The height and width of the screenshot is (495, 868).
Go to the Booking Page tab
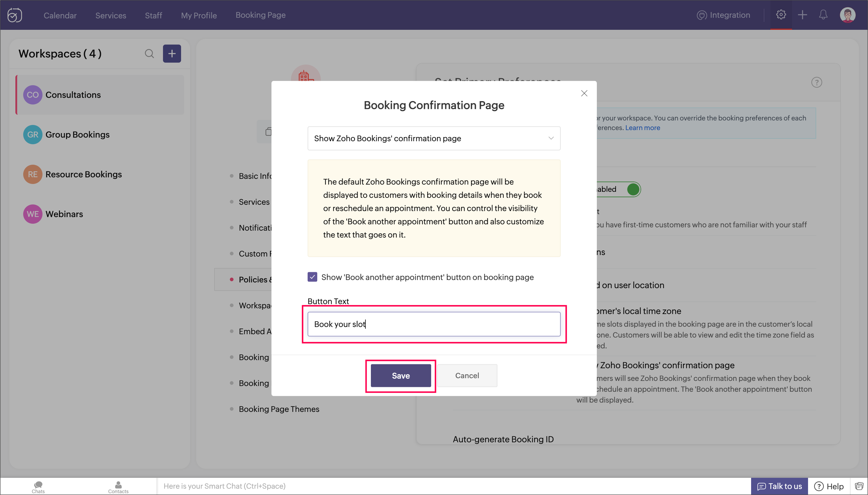pyautogui.click(x=261, y=15)
